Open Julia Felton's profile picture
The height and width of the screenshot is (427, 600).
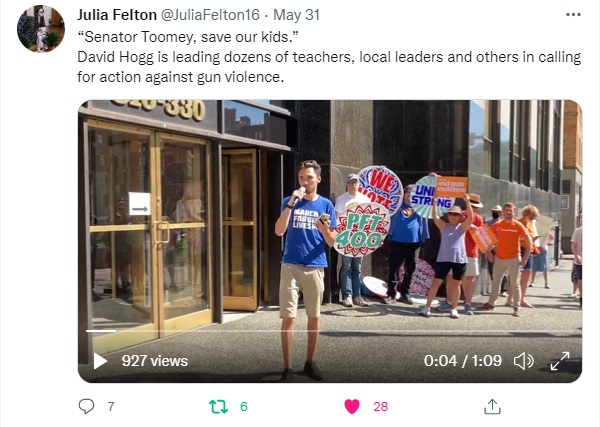click(41, 29)
